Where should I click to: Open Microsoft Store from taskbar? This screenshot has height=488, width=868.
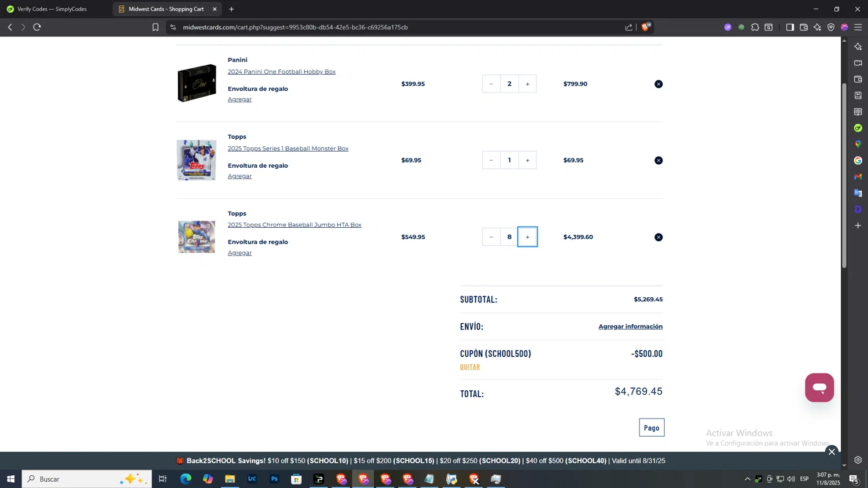click(x=296, y=479)
